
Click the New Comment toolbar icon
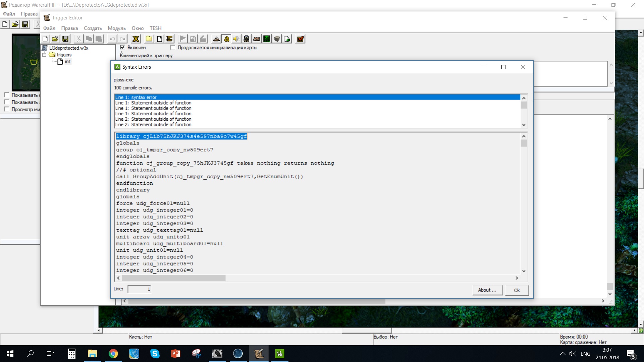point(169,39)
